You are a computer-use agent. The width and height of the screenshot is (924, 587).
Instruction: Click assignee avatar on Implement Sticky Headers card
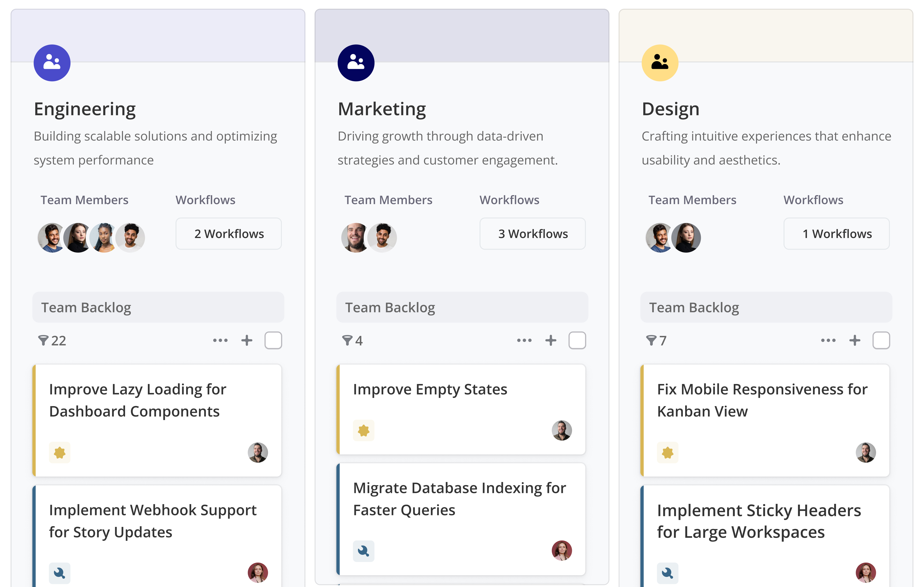pyautogui.click(x=866, y=573)
